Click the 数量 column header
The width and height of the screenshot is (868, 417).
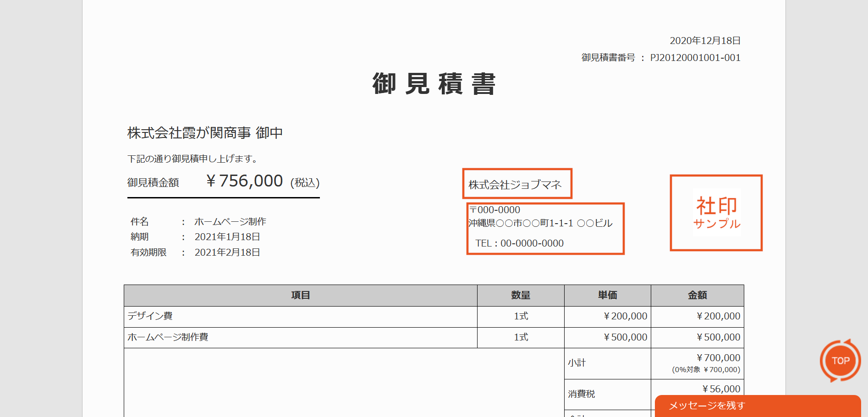pos(521,296)
